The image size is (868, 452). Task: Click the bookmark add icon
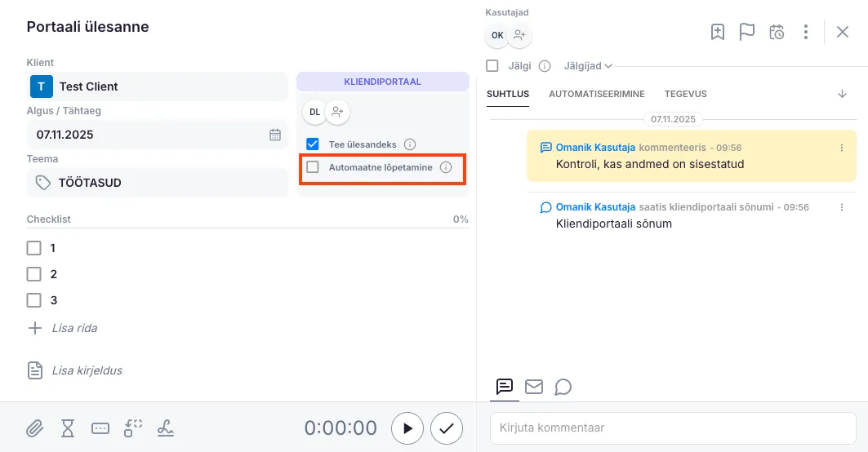717,32
